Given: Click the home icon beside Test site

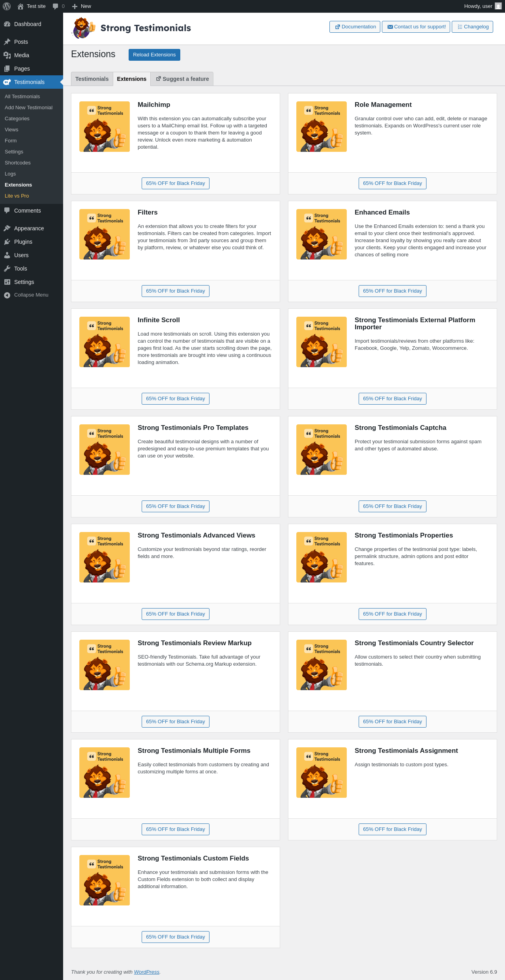Looking at the screenshot, I should [21, 6].
